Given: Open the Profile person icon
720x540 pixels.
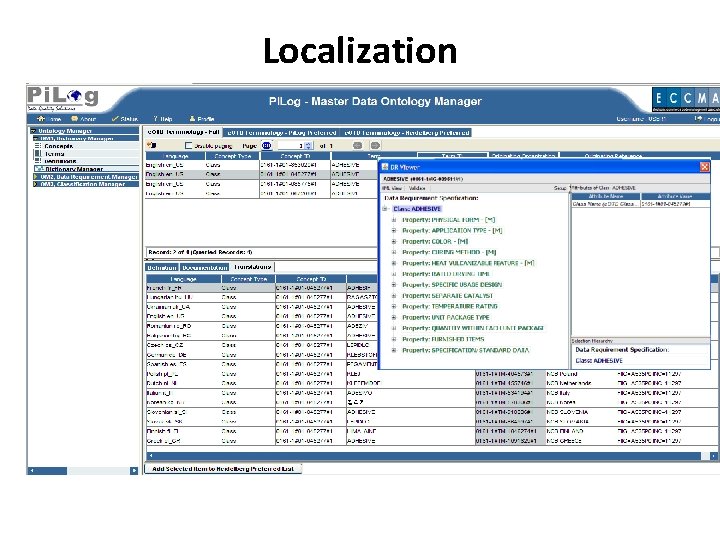Looking at the screenshot, I should point(192,118).
